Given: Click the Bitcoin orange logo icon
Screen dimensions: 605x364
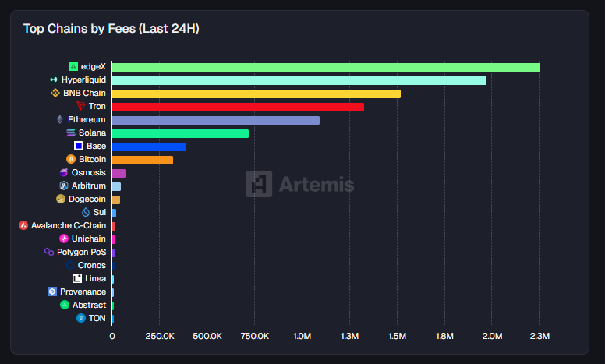Looking at the screenshot, I should (71, 160).
